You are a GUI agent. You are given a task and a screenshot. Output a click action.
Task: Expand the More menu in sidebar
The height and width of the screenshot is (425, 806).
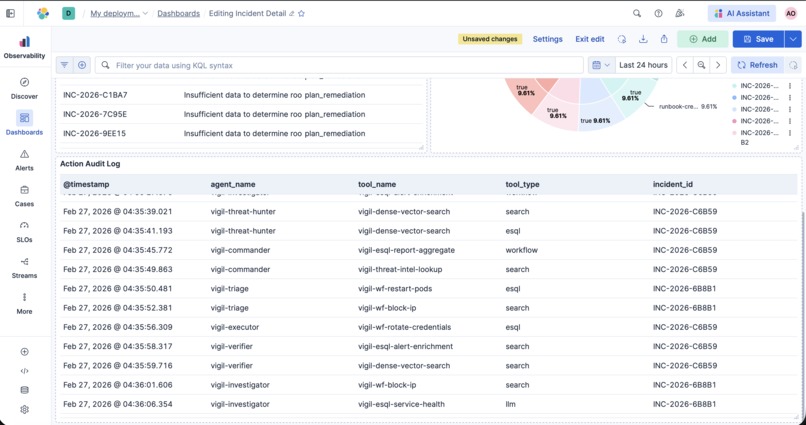pyautogui.click(x=24, y=303)
